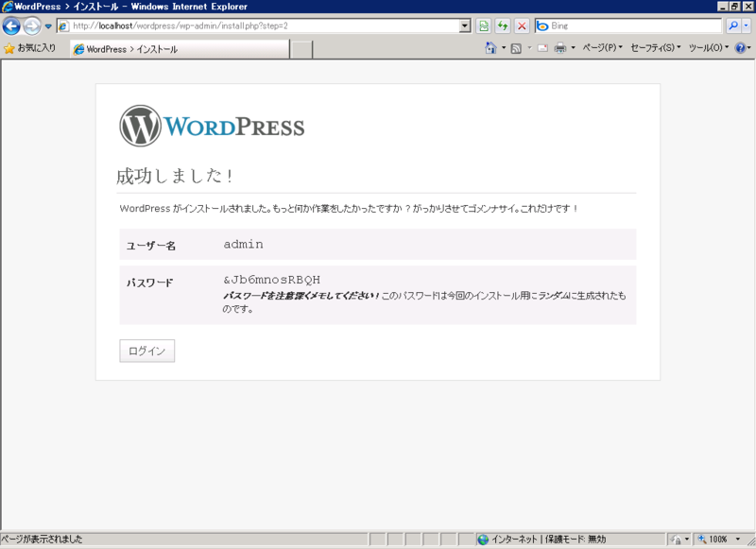Open the address bar history dropdown

pyautogui.click(x=465, y=26)
